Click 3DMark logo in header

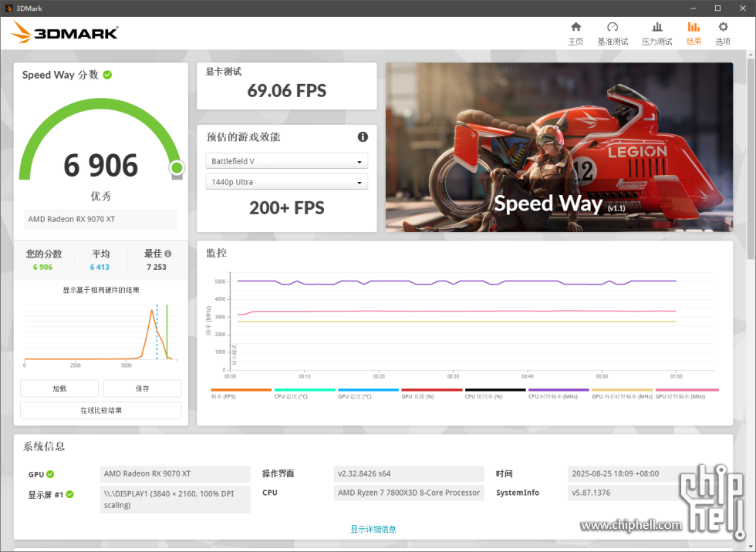64,32
